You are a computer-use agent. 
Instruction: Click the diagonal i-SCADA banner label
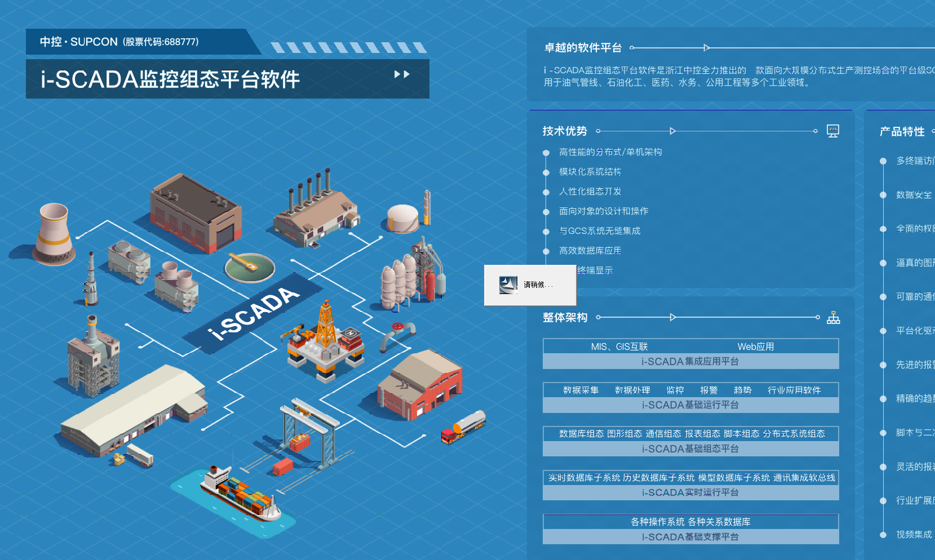[x=252, y=313]
